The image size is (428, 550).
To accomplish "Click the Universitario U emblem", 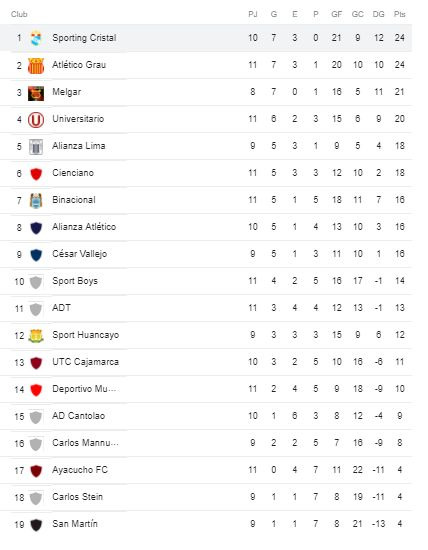I will point(36,120).
